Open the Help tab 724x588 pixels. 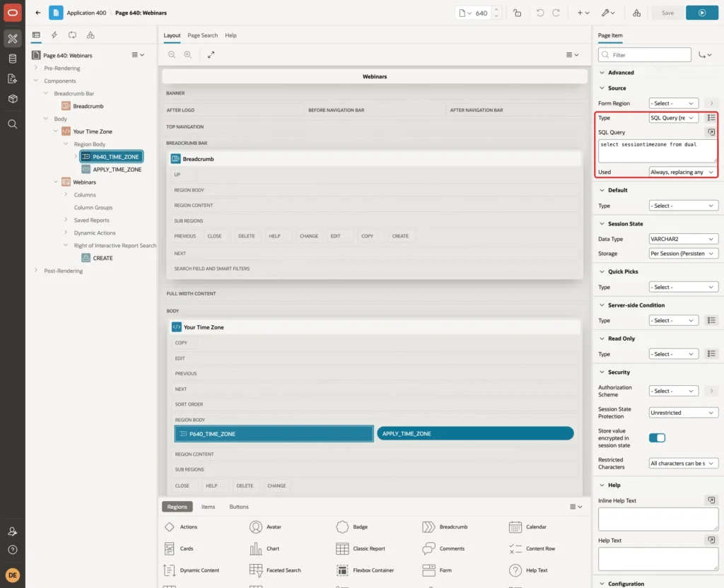[231, 35]
